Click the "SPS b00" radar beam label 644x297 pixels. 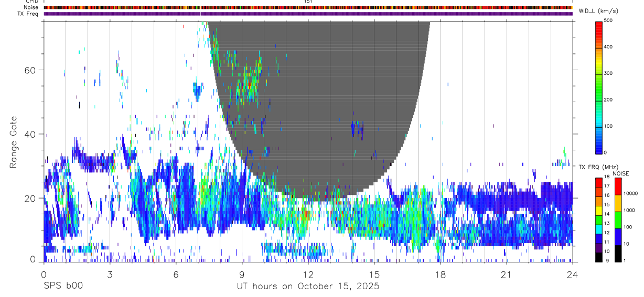pyautogui.click(x=63, y=287)
